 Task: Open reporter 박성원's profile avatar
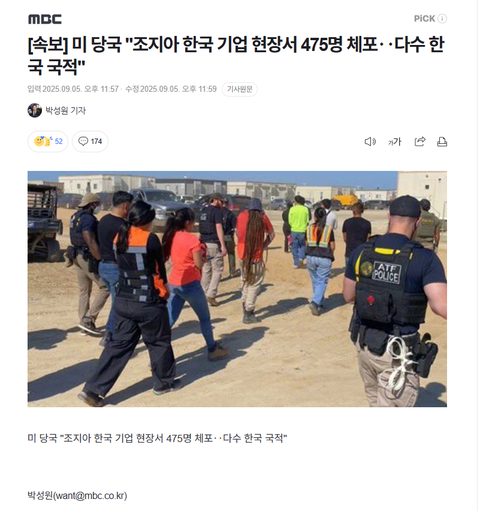point(35,110)
